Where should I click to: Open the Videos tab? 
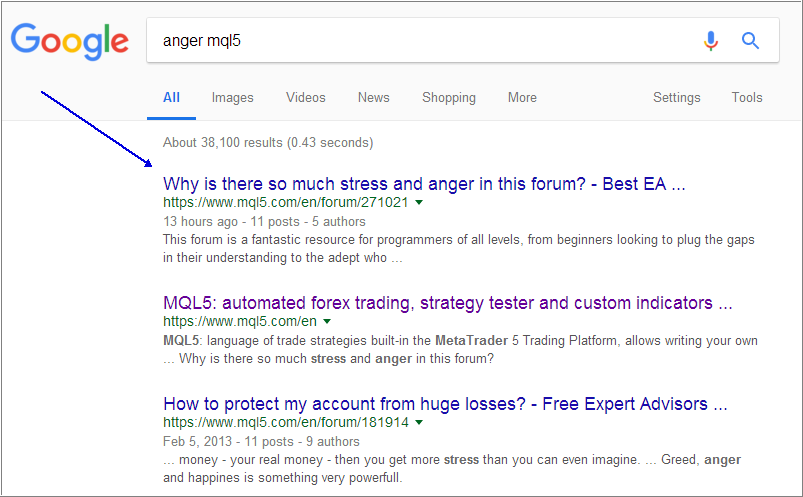[305, 98]
